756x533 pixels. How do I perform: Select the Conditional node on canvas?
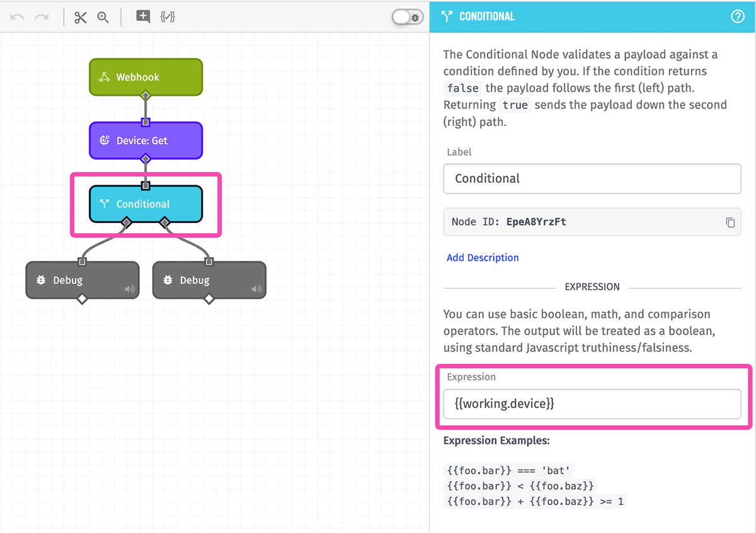[146, 204]
